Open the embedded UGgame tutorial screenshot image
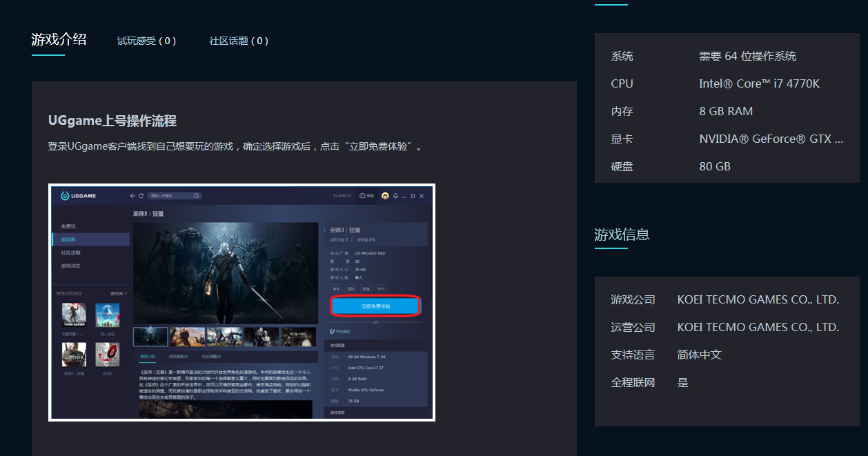 point(241,302)
